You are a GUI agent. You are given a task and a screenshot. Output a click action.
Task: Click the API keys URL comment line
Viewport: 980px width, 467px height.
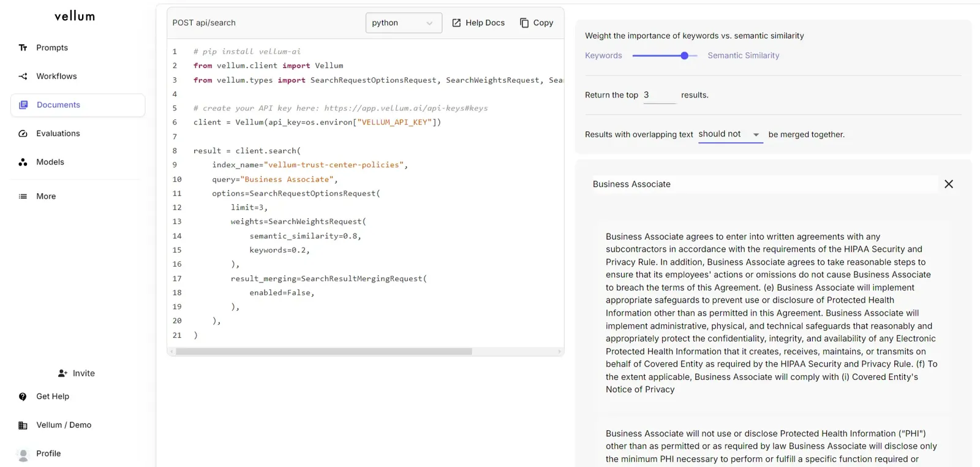(341, 108)
